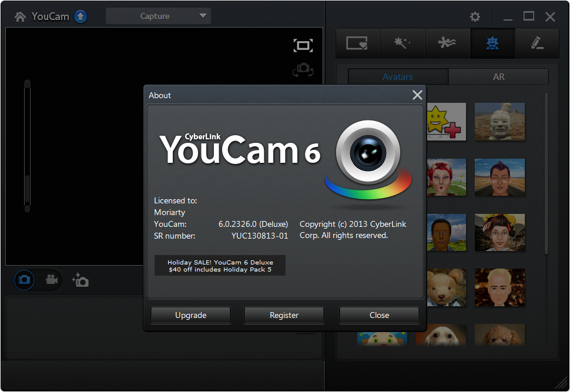Select photo capture mode camera icon

coord(24,280)
